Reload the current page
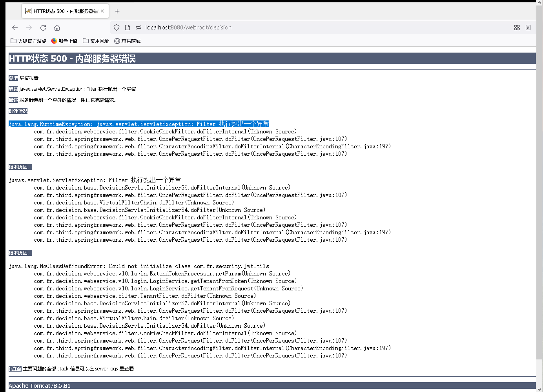 click(43, 27)
